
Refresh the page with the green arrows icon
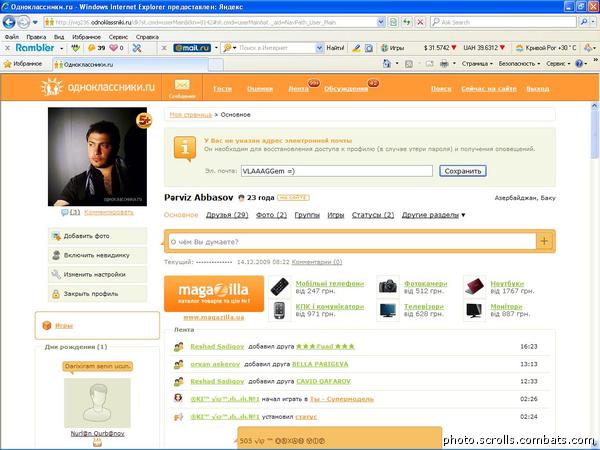[406, 22]
